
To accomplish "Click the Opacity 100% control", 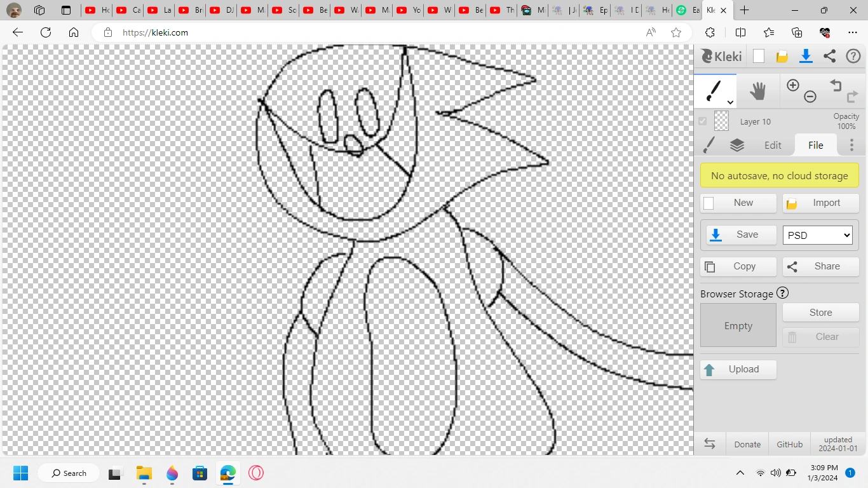I will (x=846, y=121).
